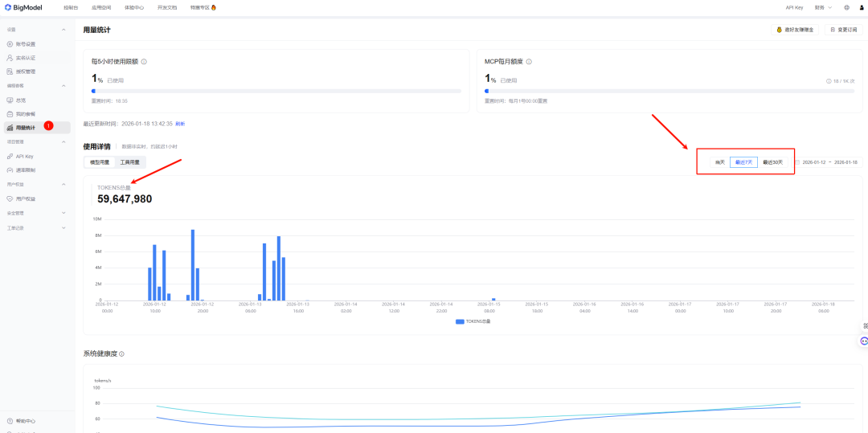Click info icon beside 每5小时使用限额

tap(144, 61)
